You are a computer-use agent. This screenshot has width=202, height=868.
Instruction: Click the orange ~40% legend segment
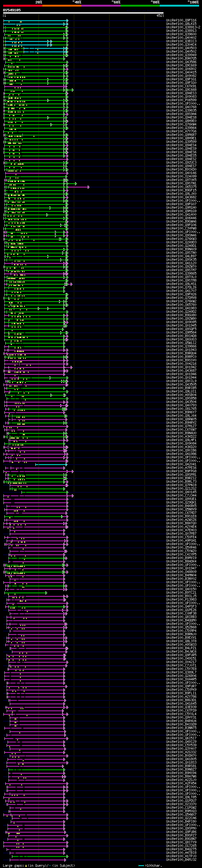pyautogui.click(x=62, y=6)
